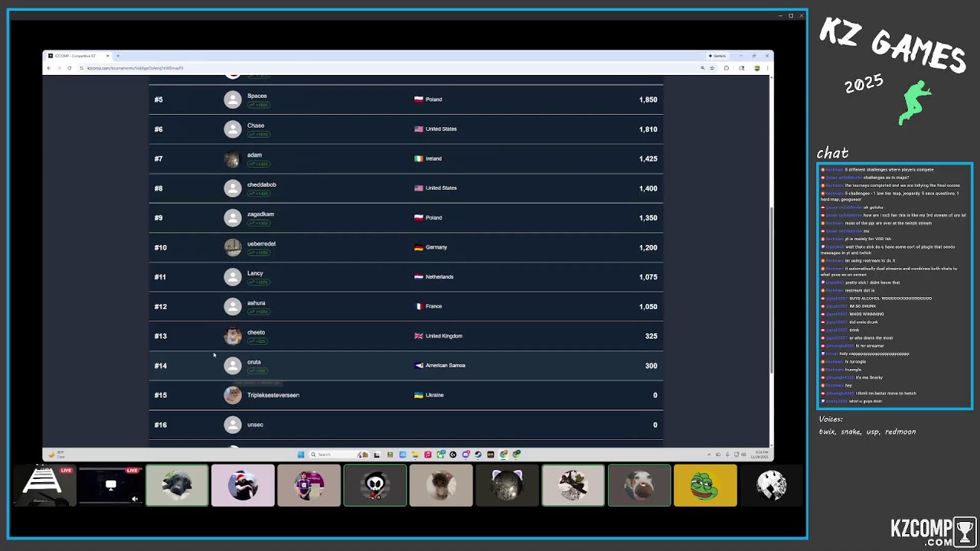This screenshot has width=980, height=551.
Task: Click the browser forward arrow
Action: (x=59, y=68)
